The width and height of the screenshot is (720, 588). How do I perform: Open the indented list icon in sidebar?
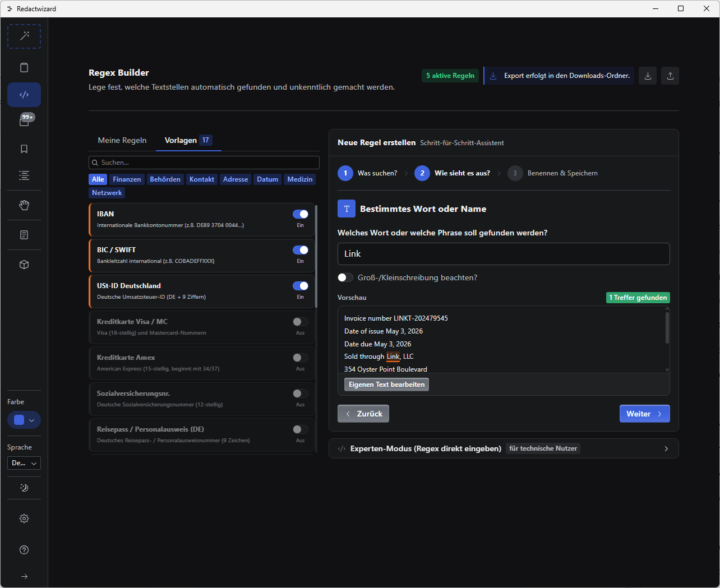pos(24,175)
